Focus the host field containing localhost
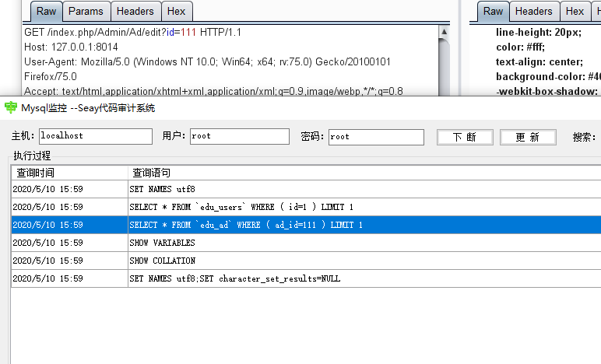Image resolution: width=601 pixels, height=364 pixels. click(96, 136)
